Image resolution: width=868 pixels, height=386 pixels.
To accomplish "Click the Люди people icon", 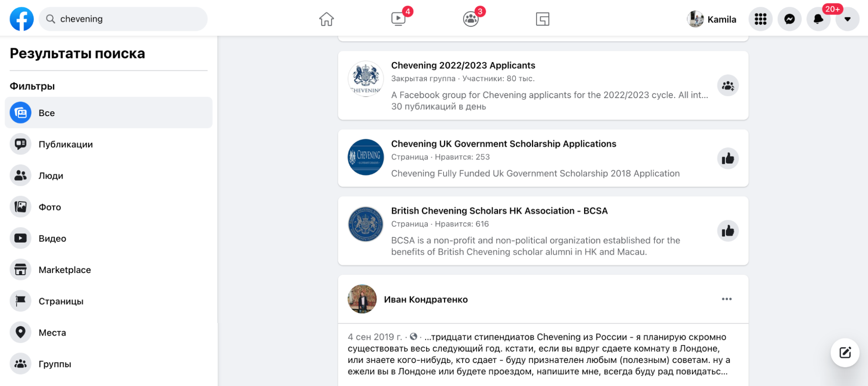I will pyautogui.click(x=20, y=176).
